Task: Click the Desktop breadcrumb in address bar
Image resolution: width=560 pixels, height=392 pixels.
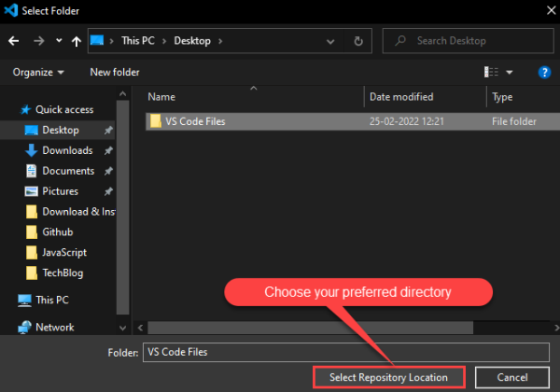Action: [192, 41]
